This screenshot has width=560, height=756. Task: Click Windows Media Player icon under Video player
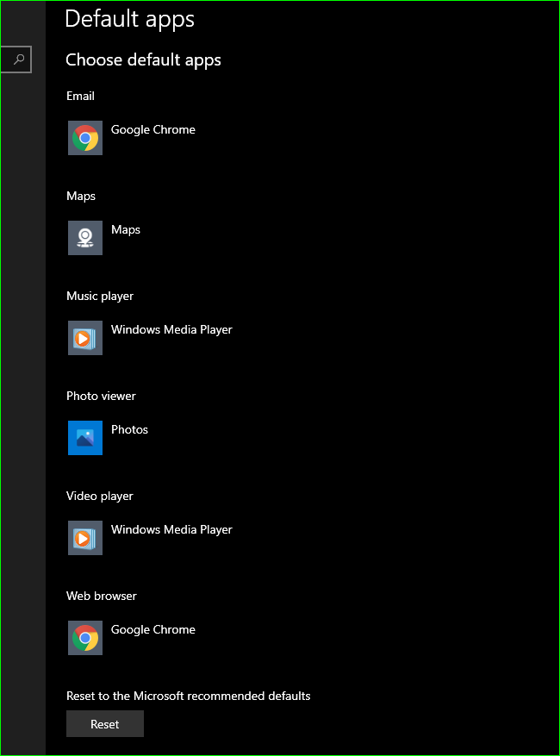[85, 538]
